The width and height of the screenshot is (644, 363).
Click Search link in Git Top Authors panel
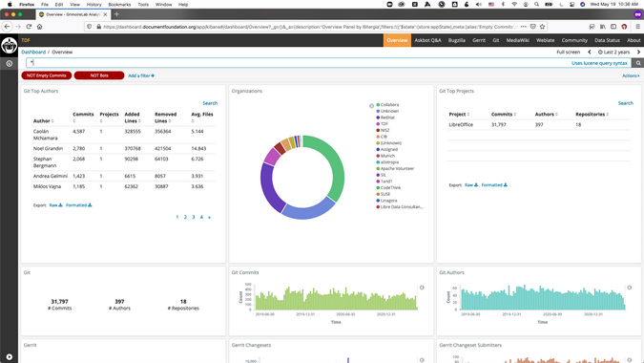pos(210,103)
